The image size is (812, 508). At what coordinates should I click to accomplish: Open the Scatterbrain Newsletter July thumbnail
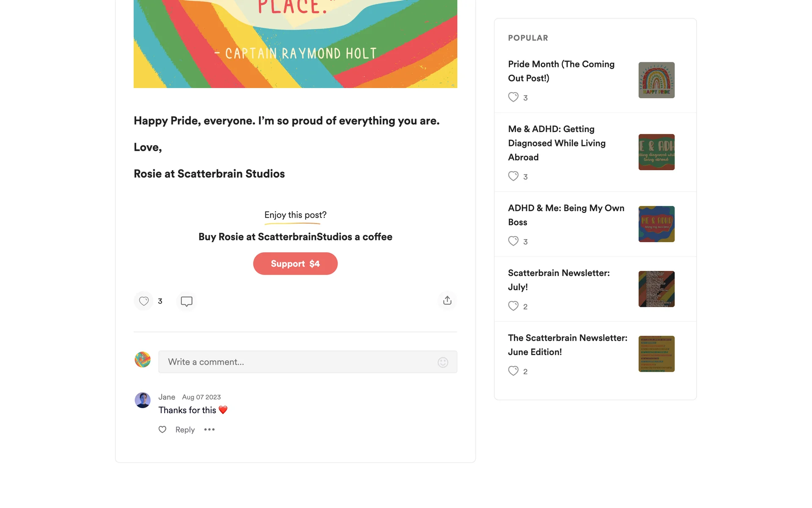[656, 289]
